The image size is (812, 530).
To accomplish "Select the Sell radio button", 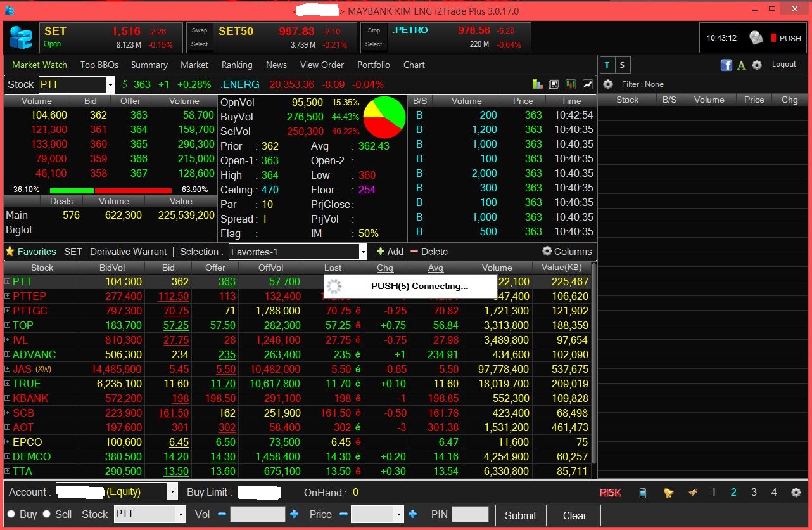I will pos(46,514).
